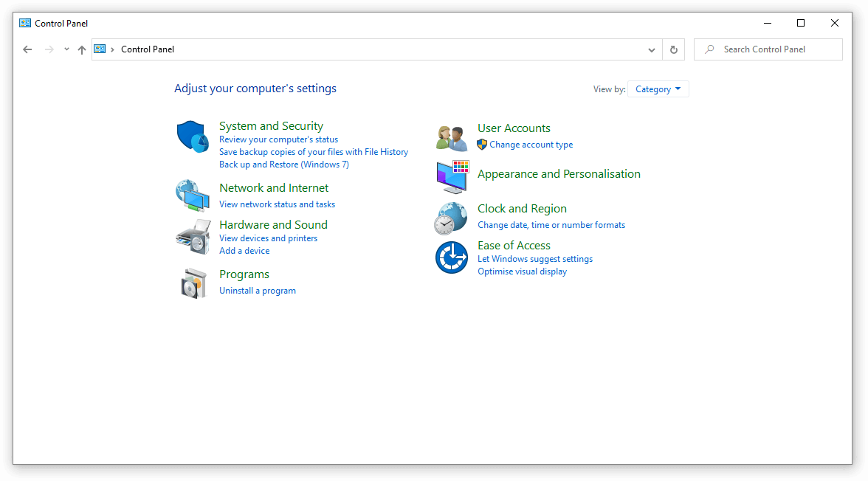Go up one level with up arrow
Screen dimensions: 868x481
click(82, 49)
